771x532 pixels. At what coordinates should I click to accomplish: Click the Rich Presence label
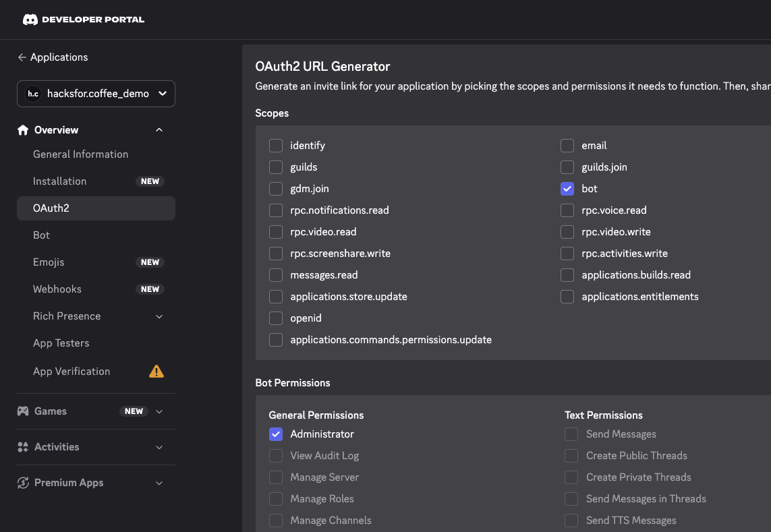coord(67,316)
